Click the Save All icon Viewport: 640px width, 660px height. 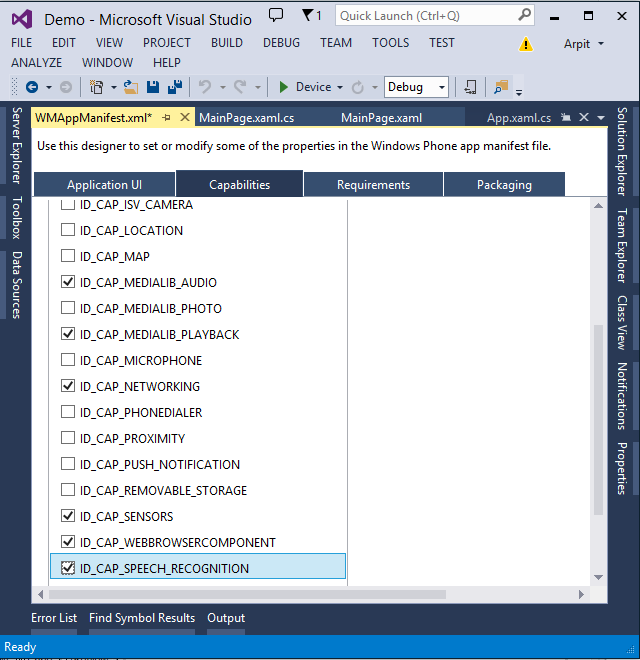(x=175, y=87)
